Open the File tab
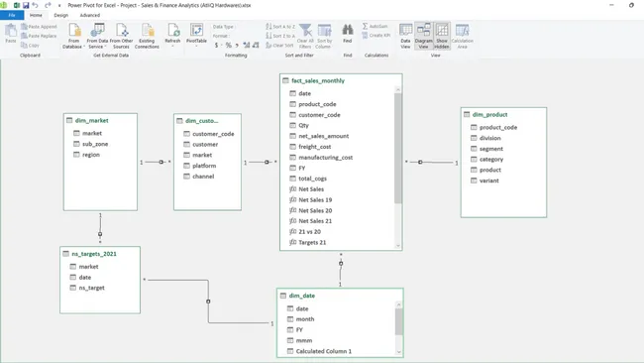Image resolution: width=644 pixels, height=363 pixels. click(x=12, y=15)
